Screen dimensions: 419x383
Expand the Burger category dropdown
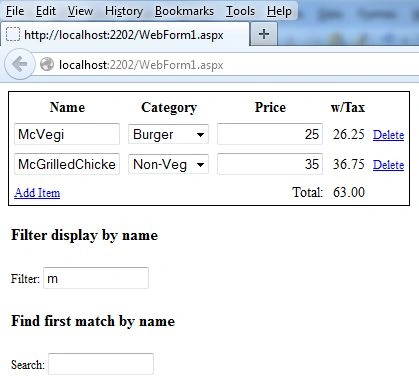(168, 134)
